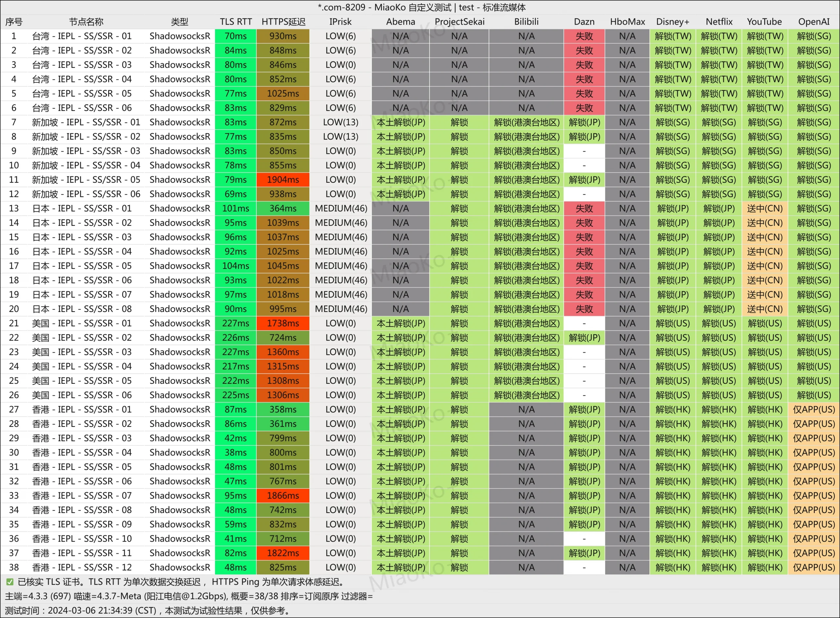Click the TLS RTT column header
The width and height of the screenshot is (840, 618).
coord(236,22)
